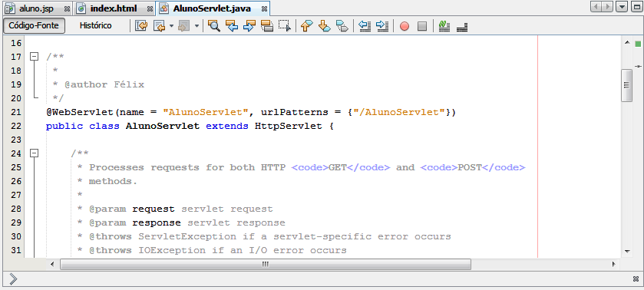Screen dimensions: 644x290
Task: Click line number 21 in the gutter
Action: point(16,112)
